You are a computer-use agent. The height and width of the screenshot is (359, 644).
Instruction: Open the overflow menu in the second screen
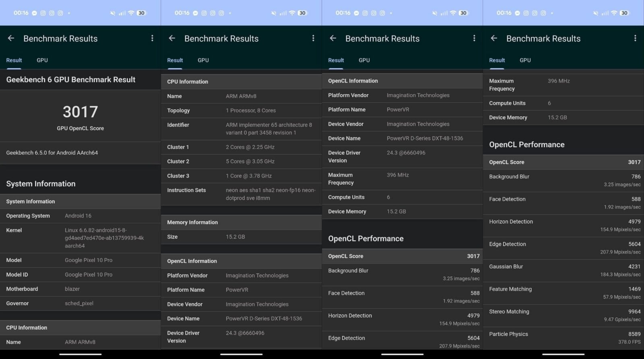click(x=313, y=38)
